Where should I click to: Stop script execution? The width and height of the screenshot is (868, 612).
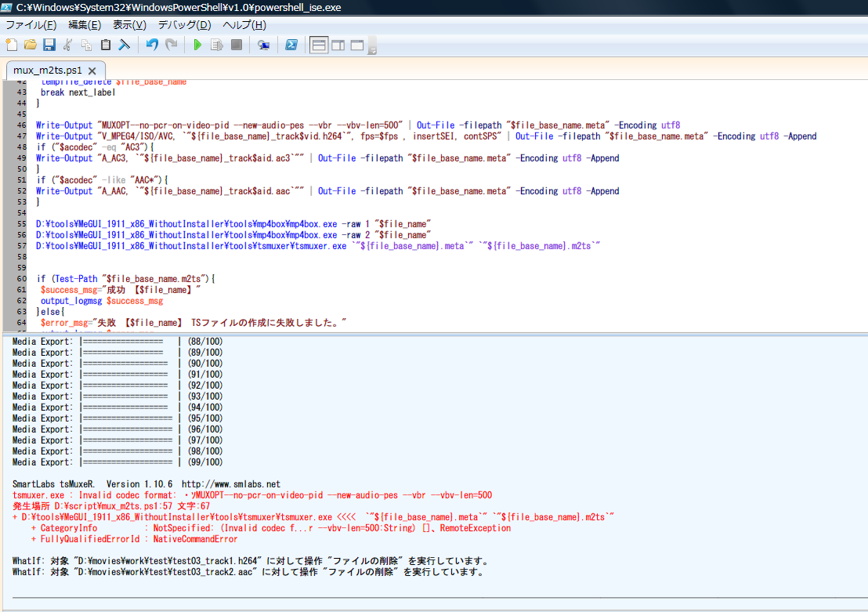(x=236, y=45)
